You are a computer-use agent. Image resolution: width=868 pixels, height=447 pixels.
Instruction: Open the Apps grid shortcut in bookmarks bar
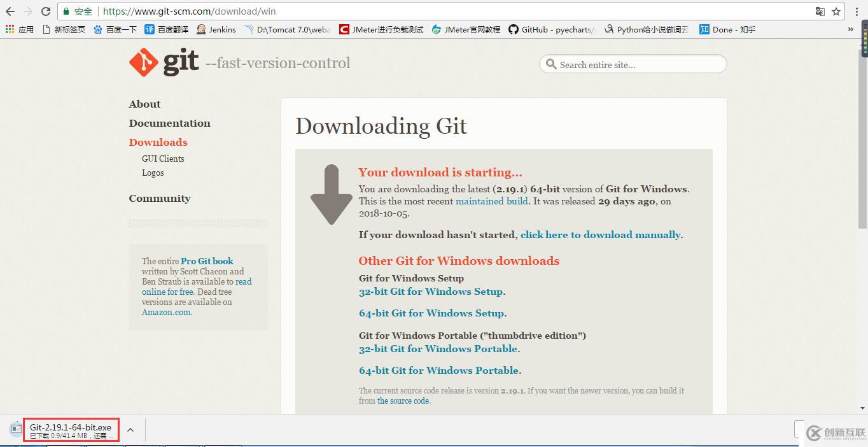click(x=19, y=29)
